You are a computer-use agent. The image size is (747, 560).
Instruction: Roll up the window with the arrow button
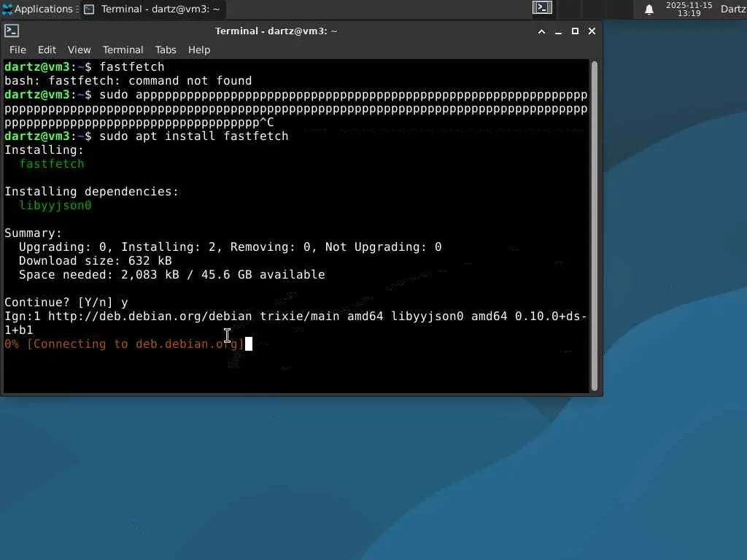(542, 31)
